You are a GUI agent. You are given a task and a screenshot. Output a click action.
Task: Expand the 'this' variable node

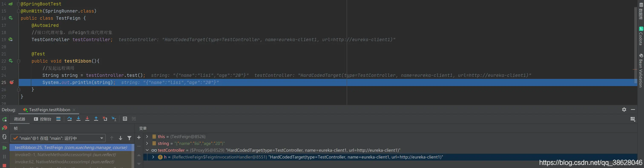pos(147,136)
